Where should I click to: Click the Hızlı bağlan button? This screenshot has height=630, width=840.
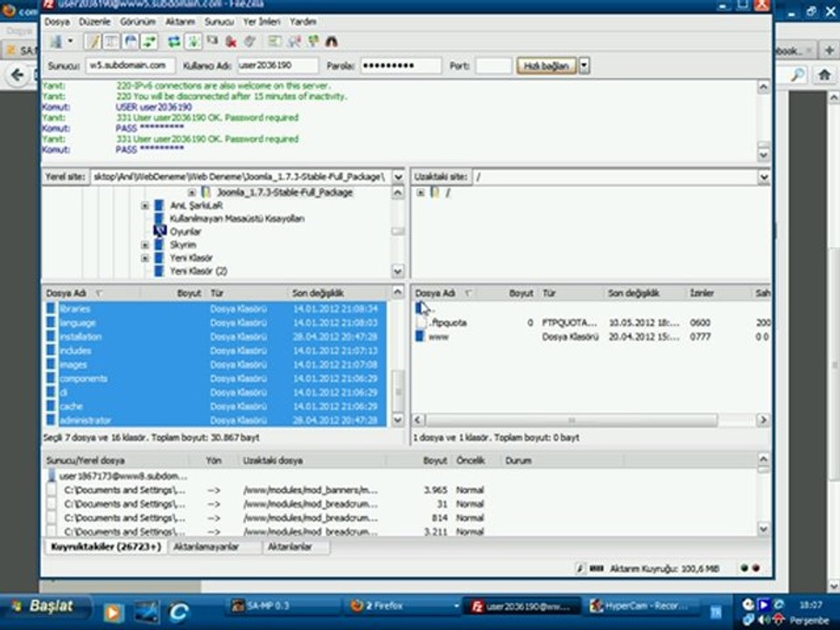(546, 66)
